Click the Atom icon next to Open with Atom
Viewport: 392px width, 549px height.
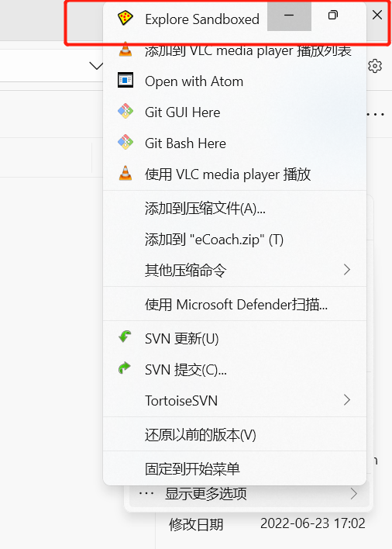126,81
